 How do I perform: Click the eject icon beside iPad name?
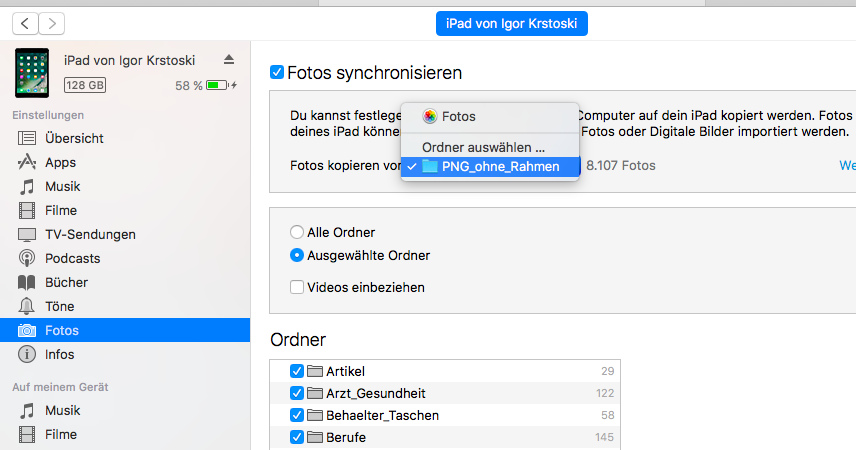point(229,60)
